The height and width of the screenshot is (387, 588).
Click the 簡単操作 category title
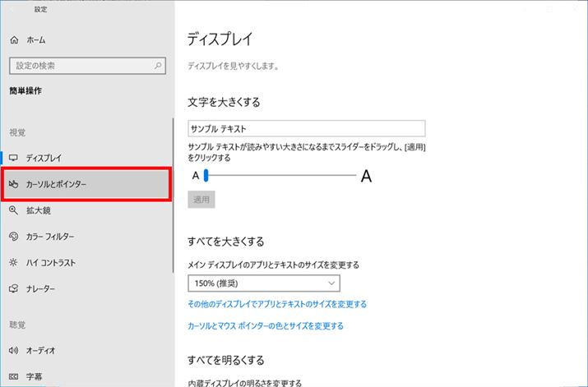[x=25, y=90]
